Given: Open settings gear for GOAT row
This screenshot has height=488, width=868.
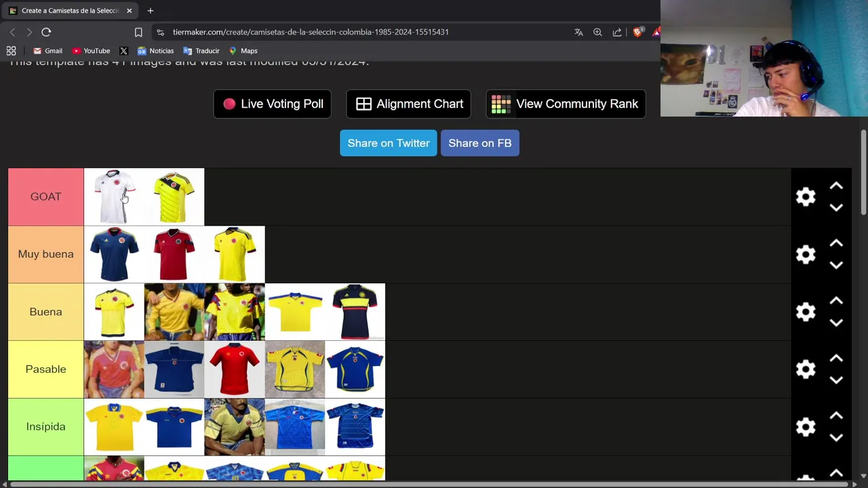Looking at the screenshot, I should [x=806, y=197].
